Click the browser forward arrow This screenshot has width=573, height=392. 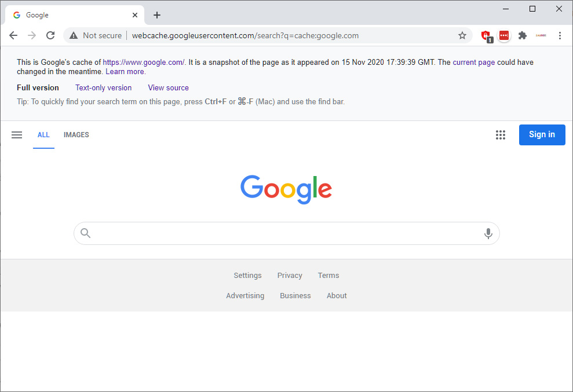(32, 35)
